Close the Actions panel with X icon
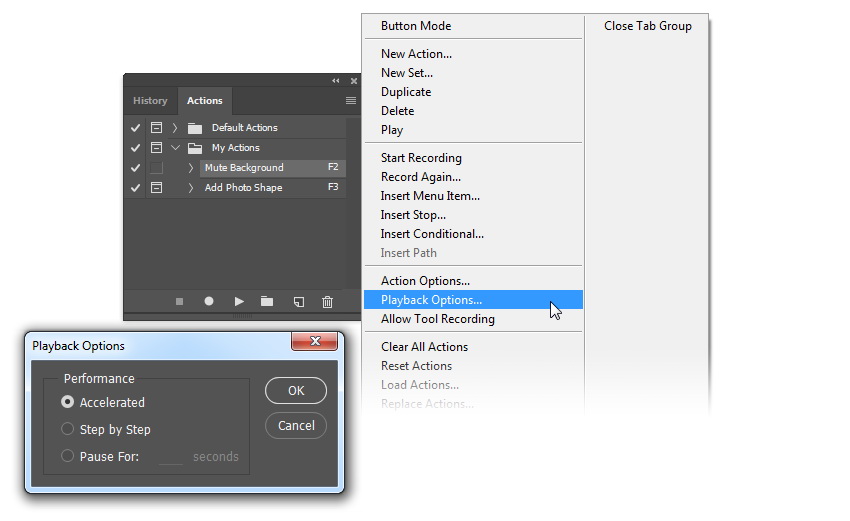The image size is (850, 521). (353, 81)
